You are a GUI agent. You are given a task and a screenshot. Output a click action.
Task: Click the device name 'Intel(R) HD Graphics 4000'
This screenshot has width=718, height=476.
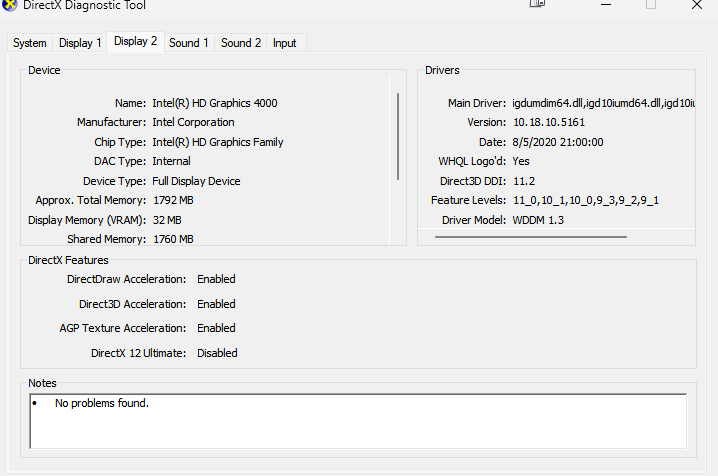[x=215, y=103]
